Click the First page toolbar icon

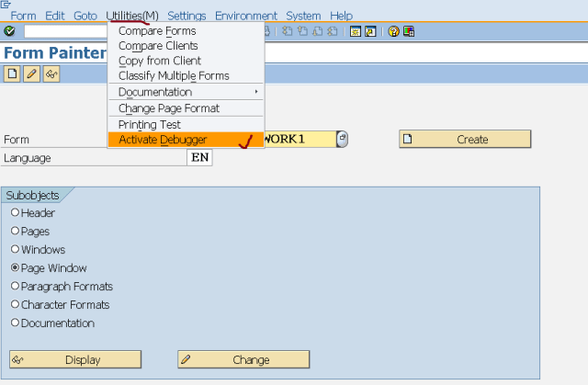tap(288, 31)
